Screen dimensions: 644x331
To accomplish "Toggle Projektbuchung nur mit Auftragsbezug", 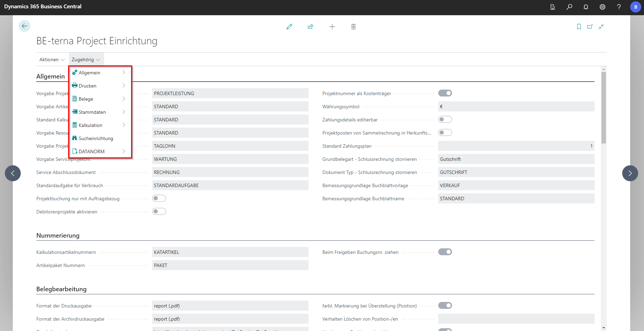I will pos(159,198).
